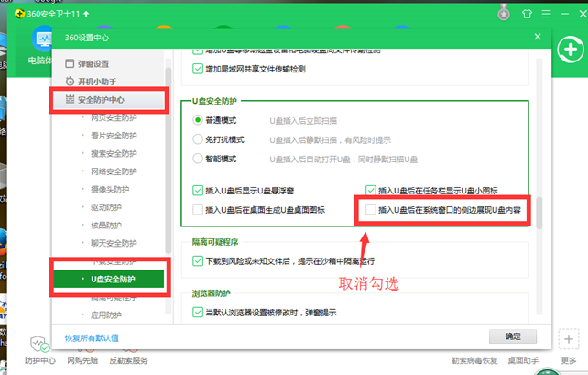
Task: Click the dashed plus 更多 icon
Action: (x=569, y=339)
